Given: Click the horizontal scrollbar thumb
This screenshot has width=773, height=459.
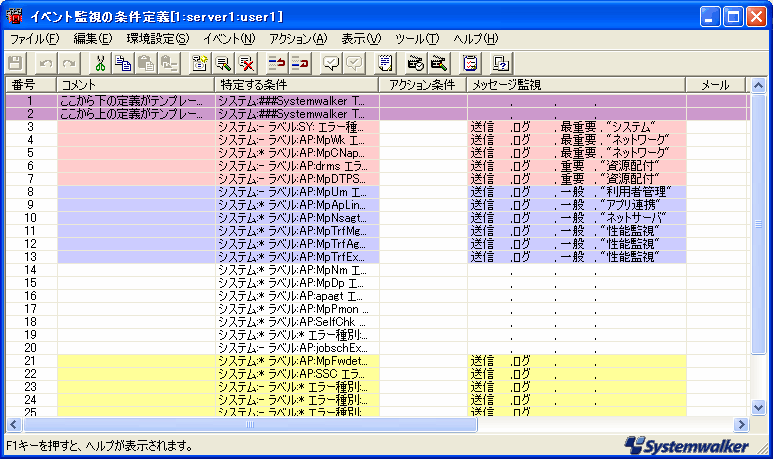Looking at the screenshot, I should point(250,424).
